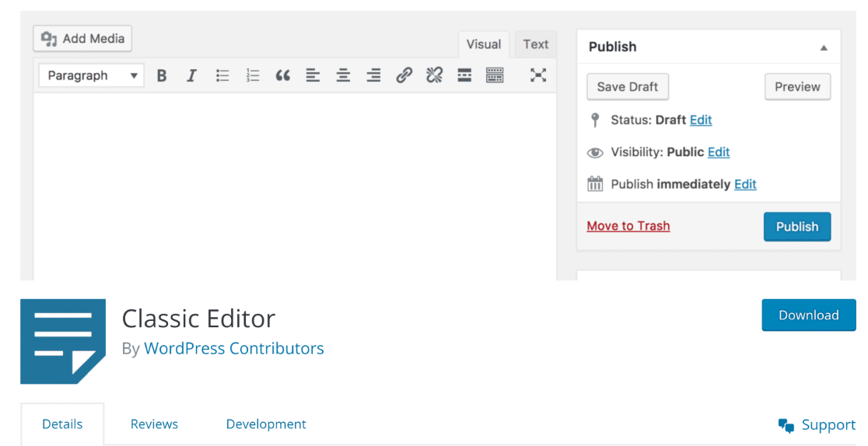Switch to the Text editor tab
The height and width of the screenshot is (446, 868).
(x=536, y=44)
